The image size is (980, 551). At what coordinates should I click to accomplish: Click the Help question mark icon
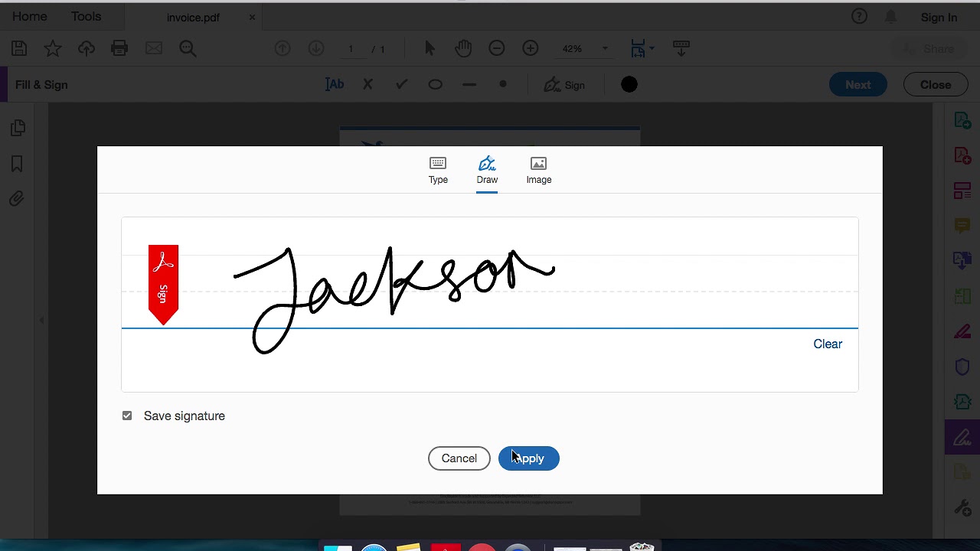coord(859,16)
